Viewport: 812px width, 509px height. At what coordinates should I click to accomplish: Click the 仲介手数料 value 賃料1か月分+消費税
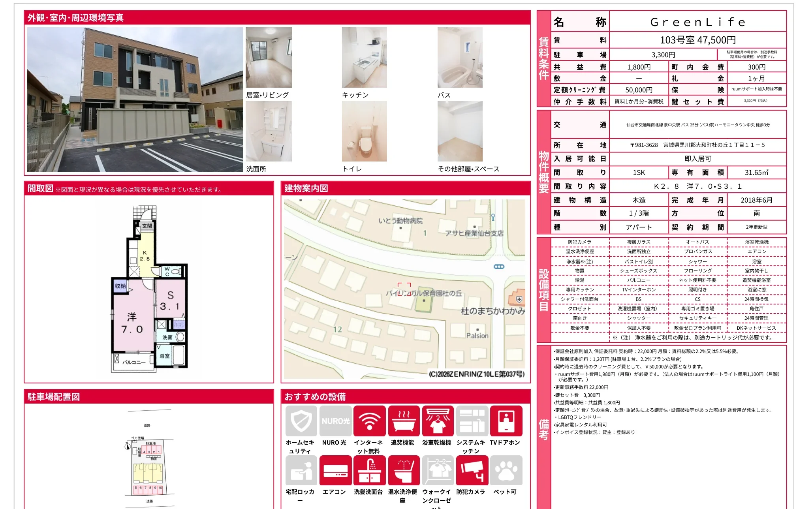click(639, 101)
